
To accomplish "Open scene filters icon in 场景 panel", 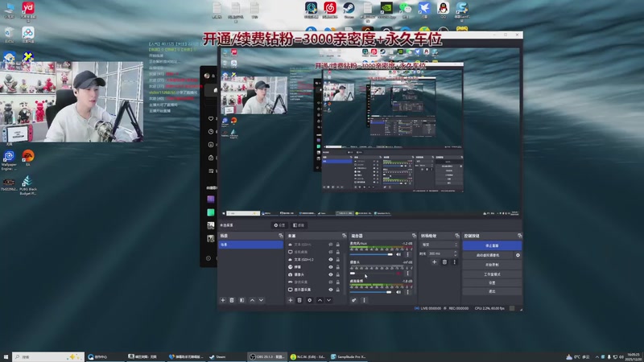I will 242,300.
